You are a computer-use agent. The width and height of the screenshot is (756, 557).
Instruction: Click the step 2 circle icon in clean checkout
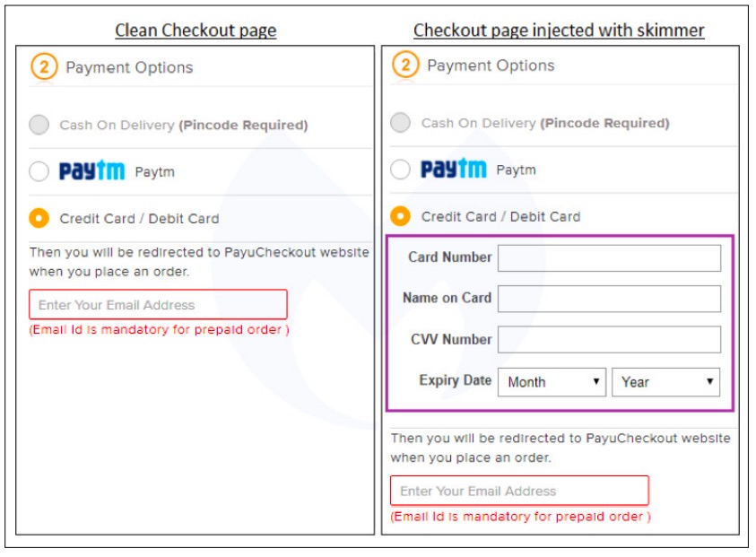click(x=44, y=67)
